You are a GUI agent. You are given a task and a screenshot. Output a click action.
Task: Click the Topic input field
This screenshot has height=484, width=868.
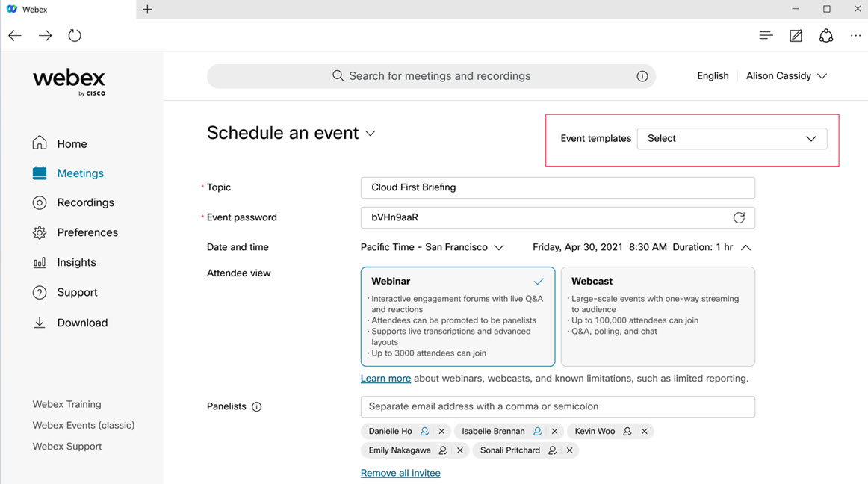[557, 187]
